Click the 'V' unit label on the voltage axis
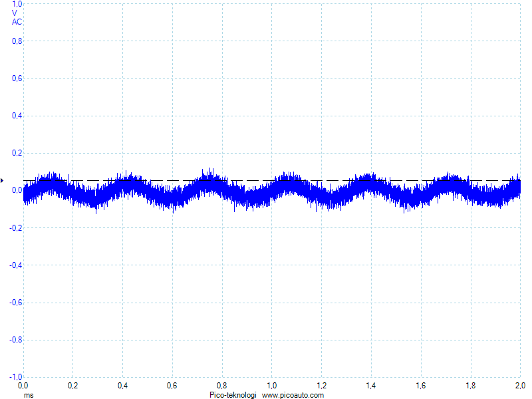 pyautogui.click(x=14, y=13)
